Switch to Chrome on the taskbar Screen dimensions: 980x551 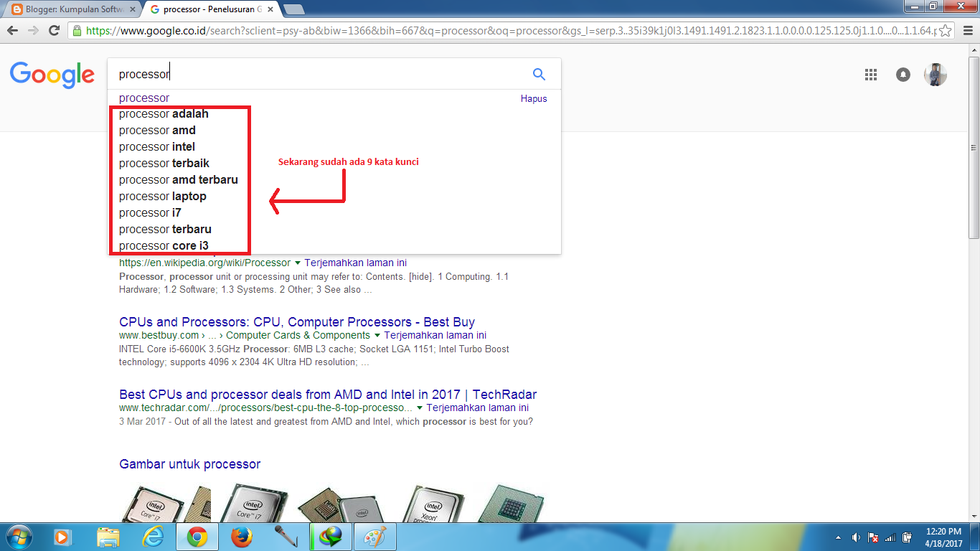[197, 537]
